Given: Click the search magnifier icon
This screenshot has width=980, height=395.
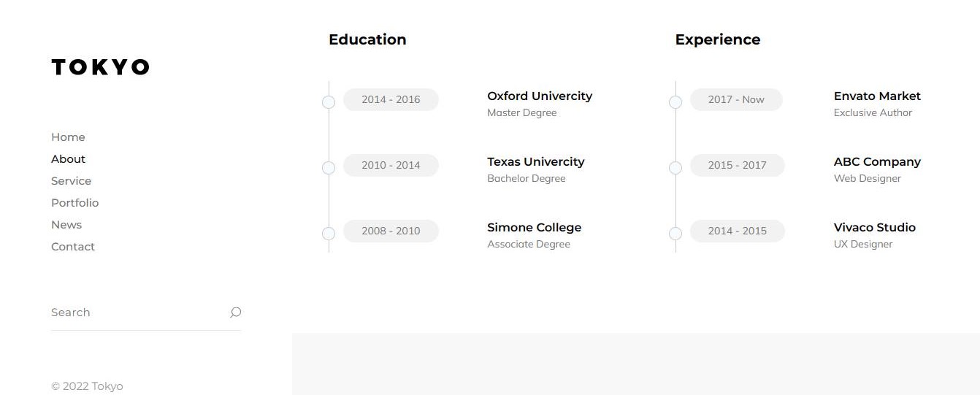Looking at the screenshot, I should 235,312.
